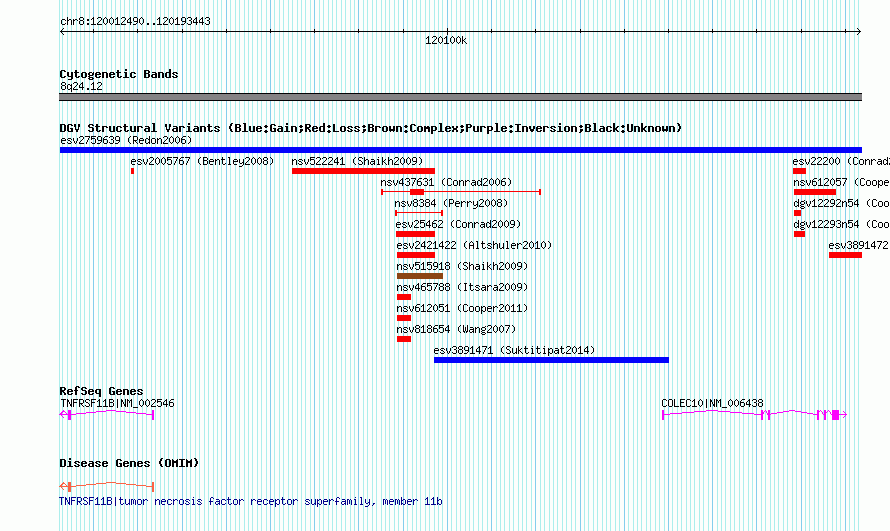Viewport: 890px width, 531px height.
Task: Click the left arrow end of ruler
Action: pos(62,32)
